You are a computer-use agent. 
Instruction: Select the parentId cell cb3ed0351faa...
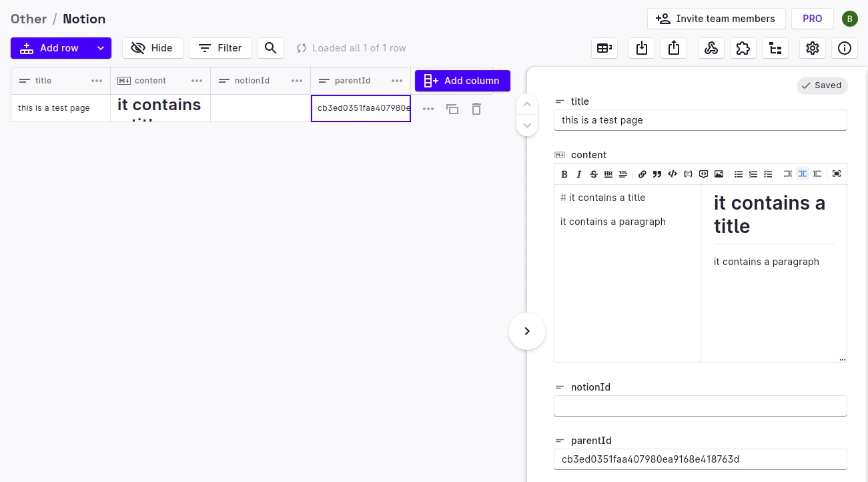pos(361,108)
